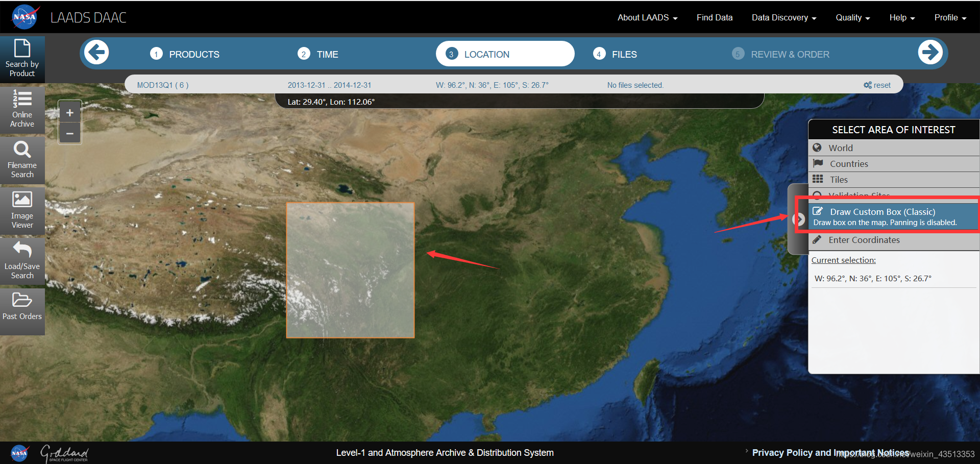Click the W: 96.2° location summary in the bar
Viewport: 980px width, 464px height.
click(x=492, y=85)
